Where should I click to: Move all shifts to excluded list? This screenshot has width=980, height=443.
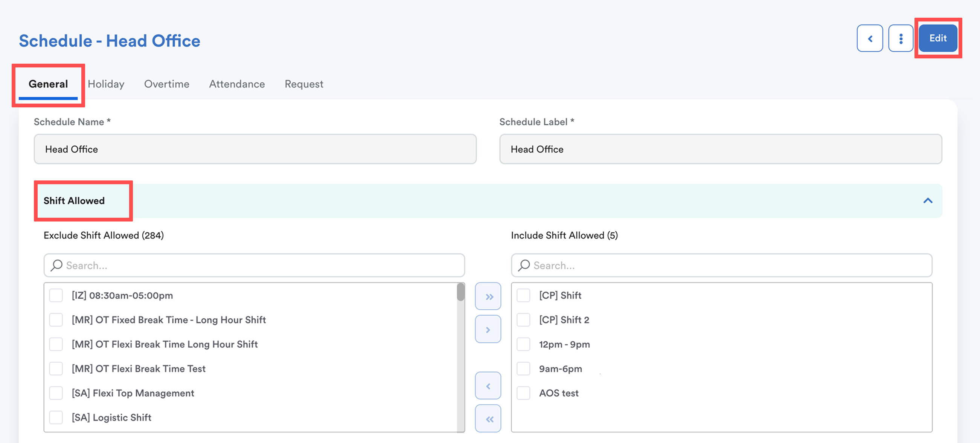click(488, 419)
